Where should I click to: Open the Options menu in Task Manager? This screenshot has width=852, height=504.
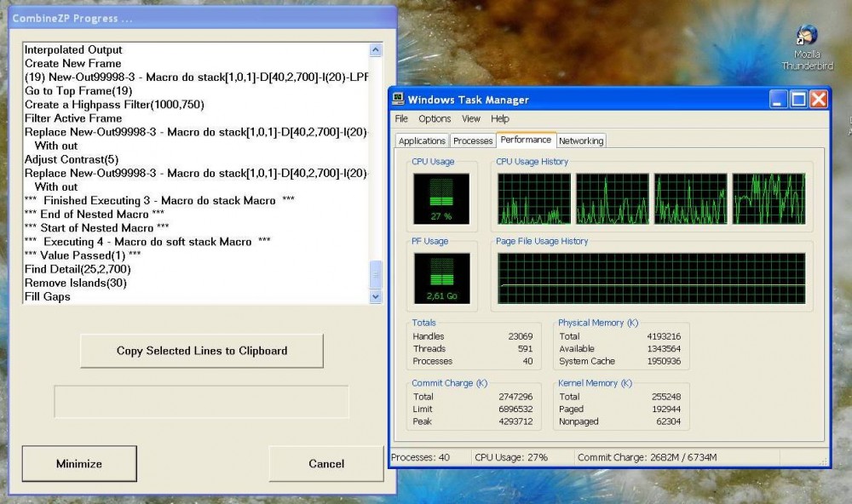(435, 119)
